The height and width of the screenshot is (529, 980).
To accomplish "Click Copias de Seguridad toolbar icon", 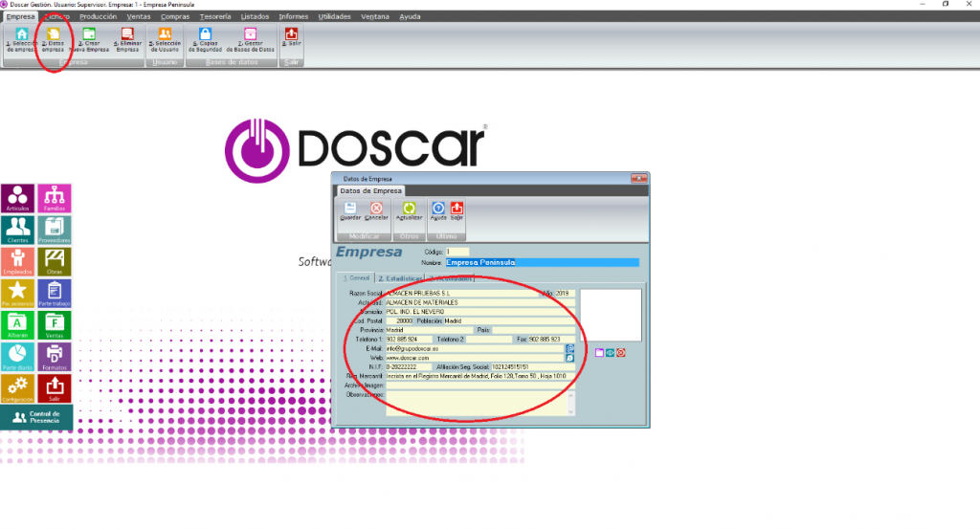I will click(205, 40).
